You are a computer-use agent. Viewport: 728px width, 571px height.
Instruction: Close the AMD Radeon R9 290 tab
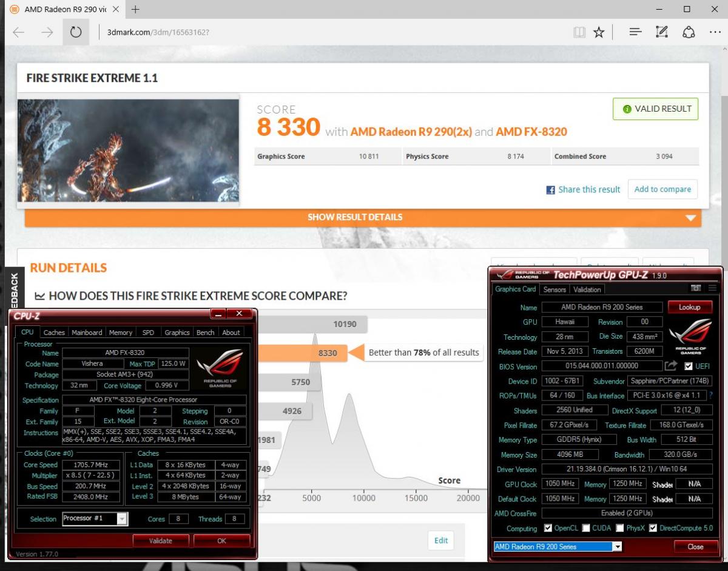tap(115, 10)
